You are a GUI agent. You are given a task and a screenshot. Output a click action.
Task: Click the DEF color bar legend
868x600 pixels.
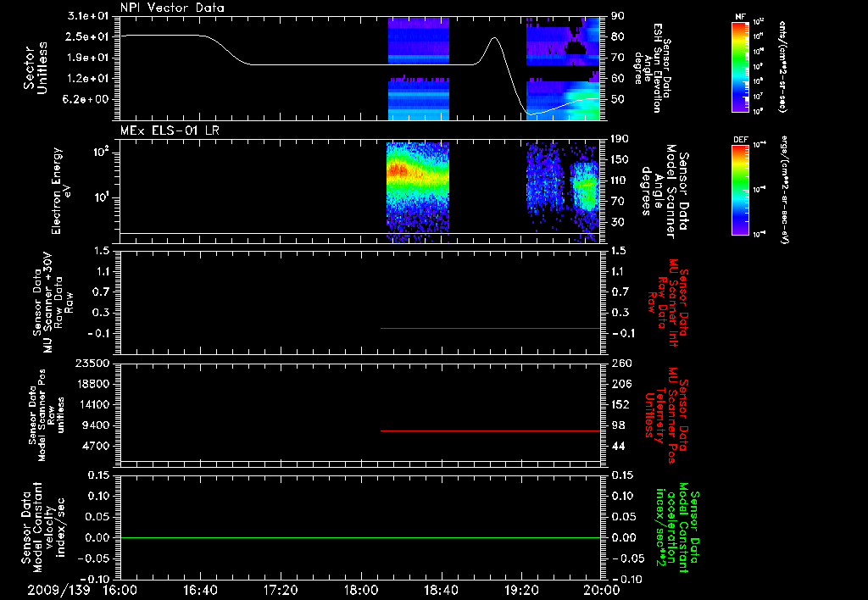(x=740, y=190)
